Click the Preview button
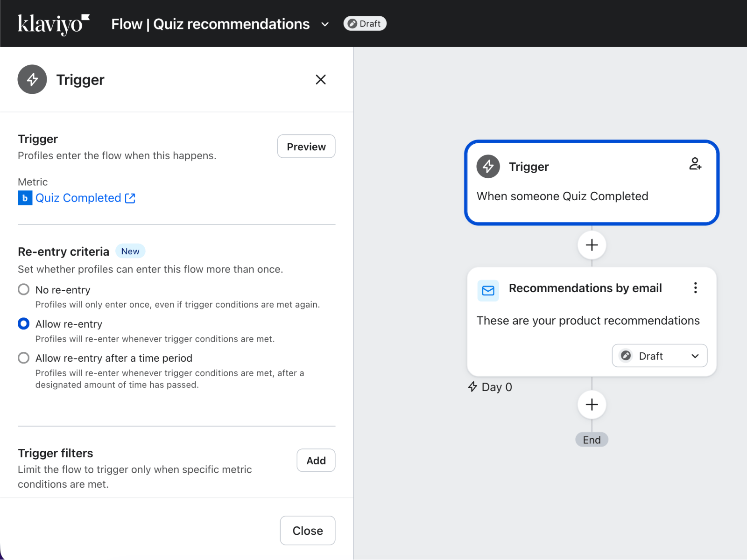Image resolution: width=747 pixels, height=560 pixels. tap(306, 146)
